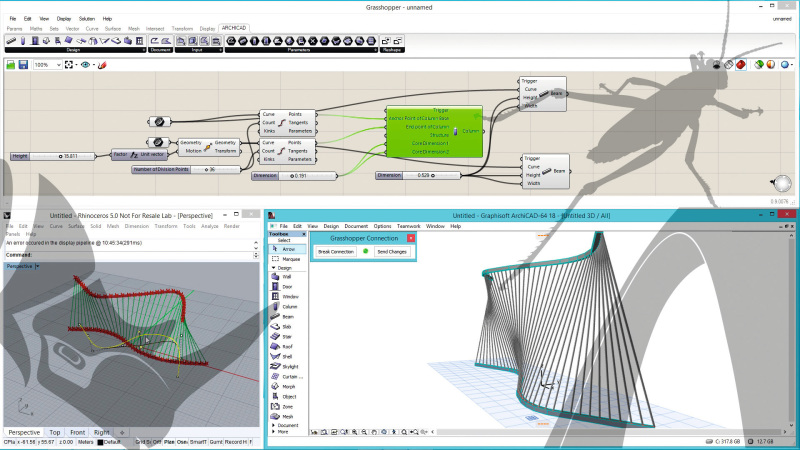Viewport: 800px width, 450px height.
Task: Toggle Ortho in Rhino status bar
Action: click(x=157, y=442)
